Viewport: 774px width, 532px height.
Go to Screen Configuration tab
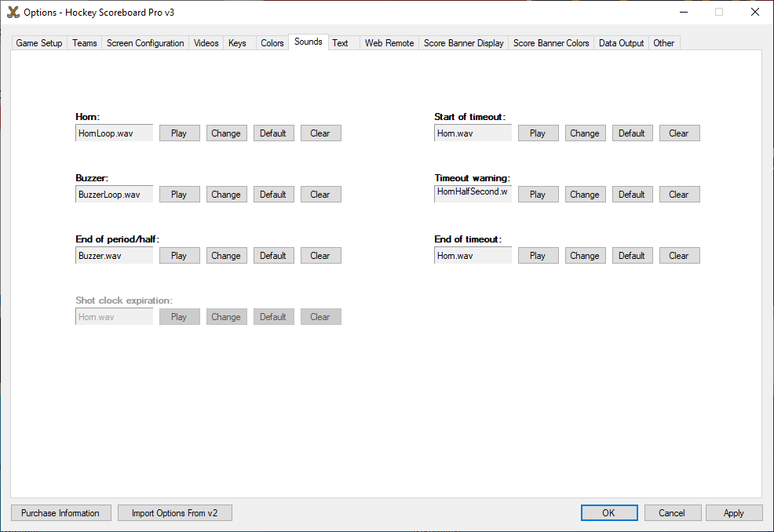(x=145, y=43)
